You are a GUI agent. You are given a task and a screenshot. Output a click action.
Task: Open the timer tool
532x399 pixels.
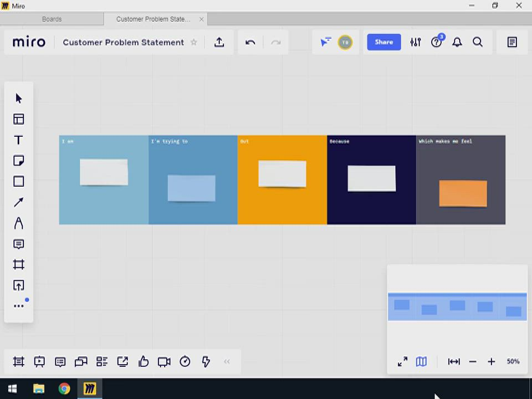pyautogui.click(x=185, y=361)
